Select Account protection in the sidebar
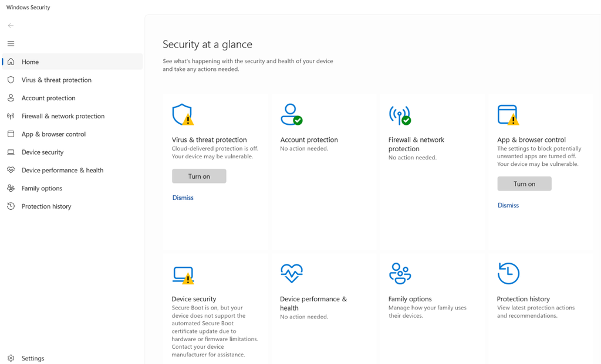601x364 pixels. [72, 98]
